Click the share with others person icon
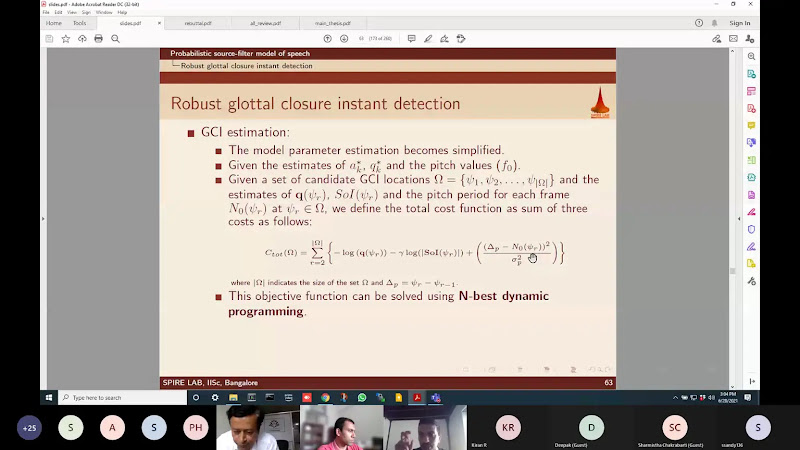 [749, 39]
